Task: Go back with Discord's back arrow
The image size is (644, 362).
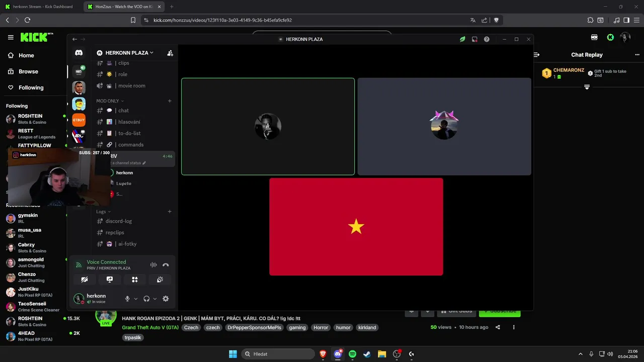Action: pos(75,39)
